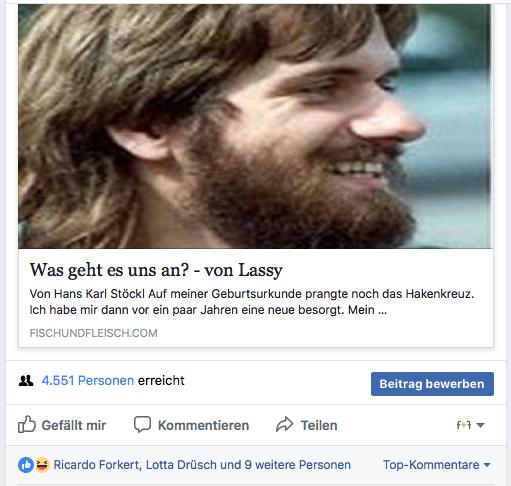Open the post-as identity dropdown arrow
The image size is (511, 486).
click(480, 425)
